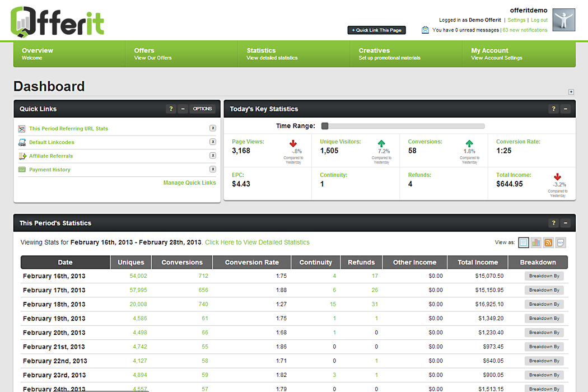Viewport: 588px width, 392px height.
Task: Remove Default Linkcodes quick link with X
Action: click(213, 142)
